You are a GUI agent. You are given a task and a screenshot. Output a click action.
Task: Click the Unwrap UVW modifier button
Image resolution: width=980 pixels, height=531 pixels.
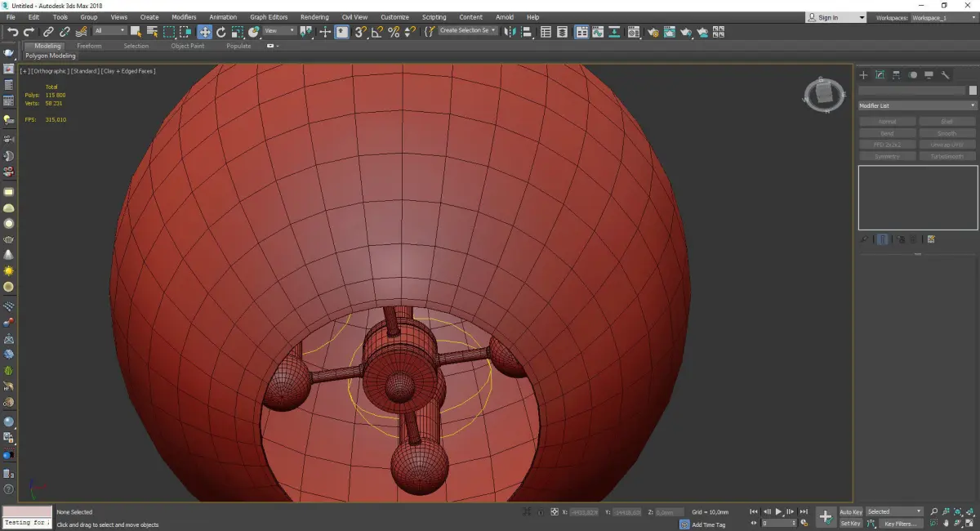947,145
